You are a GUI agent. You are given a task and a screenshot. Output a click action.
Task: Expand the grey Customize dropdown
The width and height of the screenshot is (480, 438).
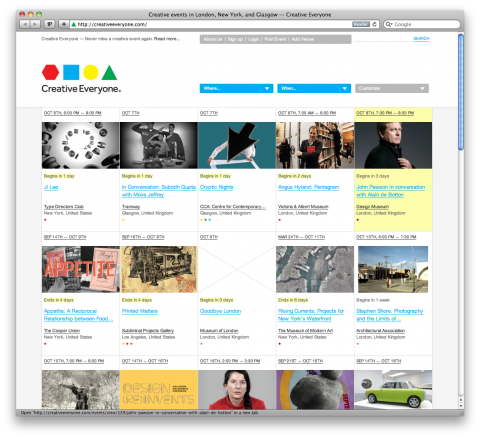(392, 88)
